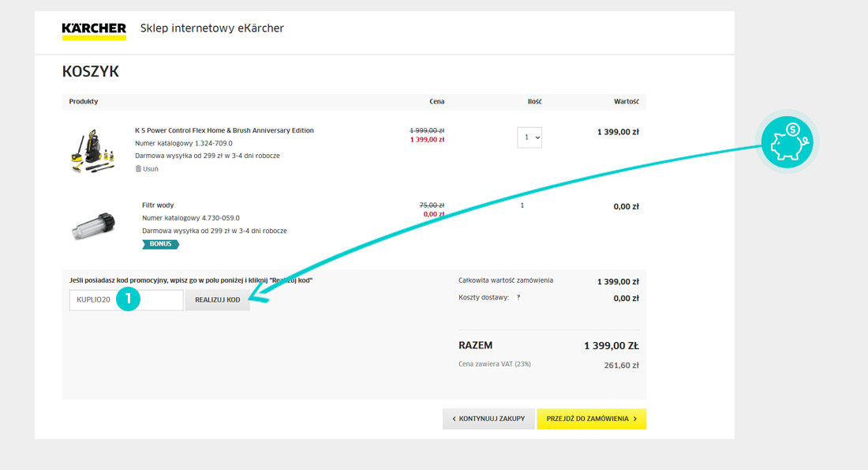Screen dimensions: 868x470
Task: Click the Produkty column header
Action: (x=84, y=101)
